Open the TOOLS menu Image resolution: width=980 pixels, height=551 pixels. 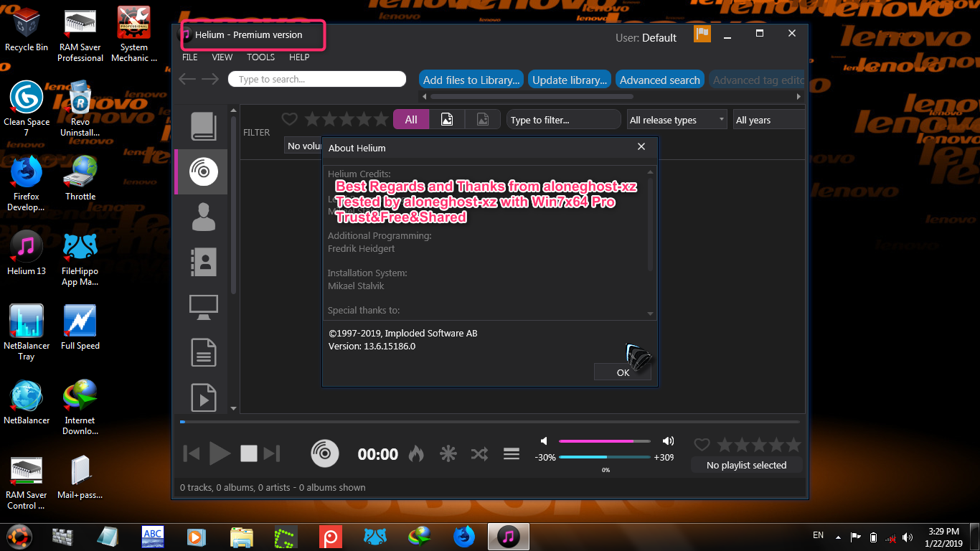(260, 57)
